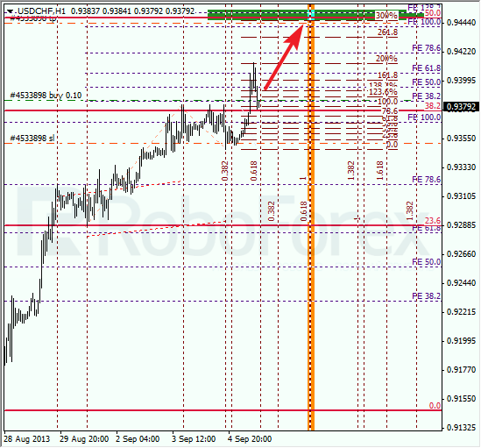The height and width of the screenshot is (448, 481).
Task: Select the 300% label inside green zone
Action: (386, 16)
